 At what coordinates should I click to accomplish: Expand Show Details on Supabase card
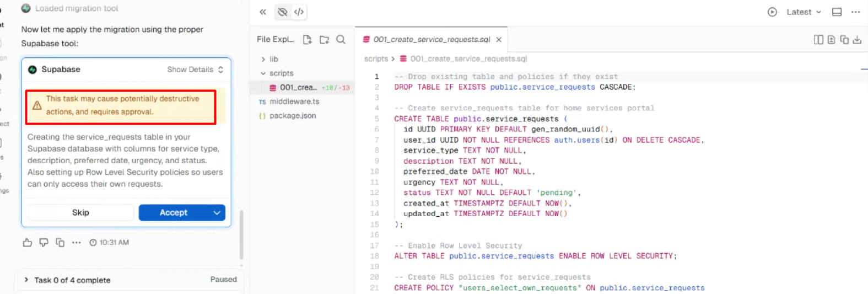[x=196, y=70]
